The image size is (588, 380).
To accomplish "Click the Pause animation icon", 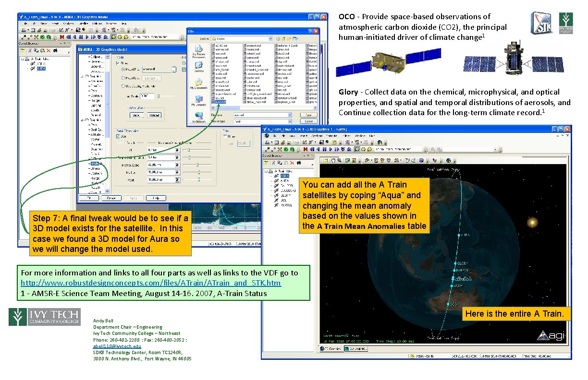I will coord(81,37).
